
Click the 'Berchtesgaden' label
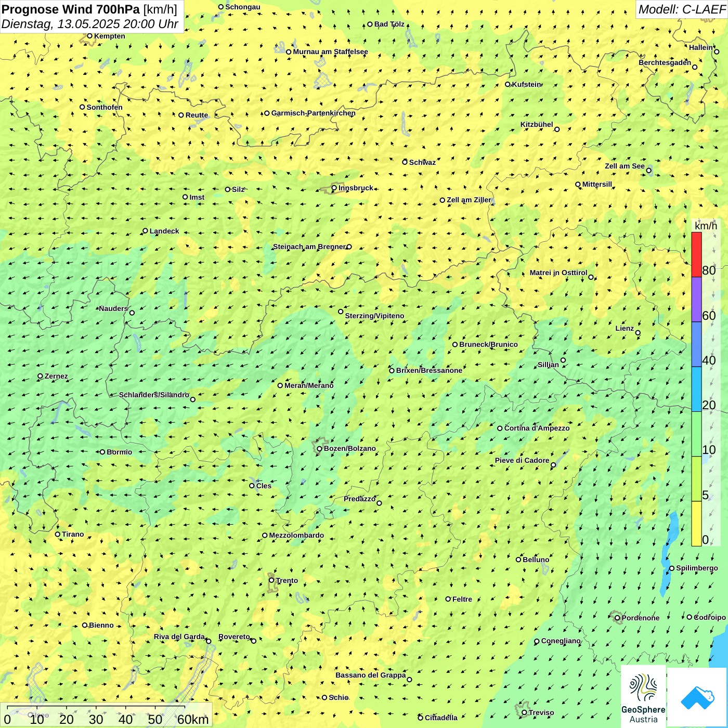pos(665,63)
